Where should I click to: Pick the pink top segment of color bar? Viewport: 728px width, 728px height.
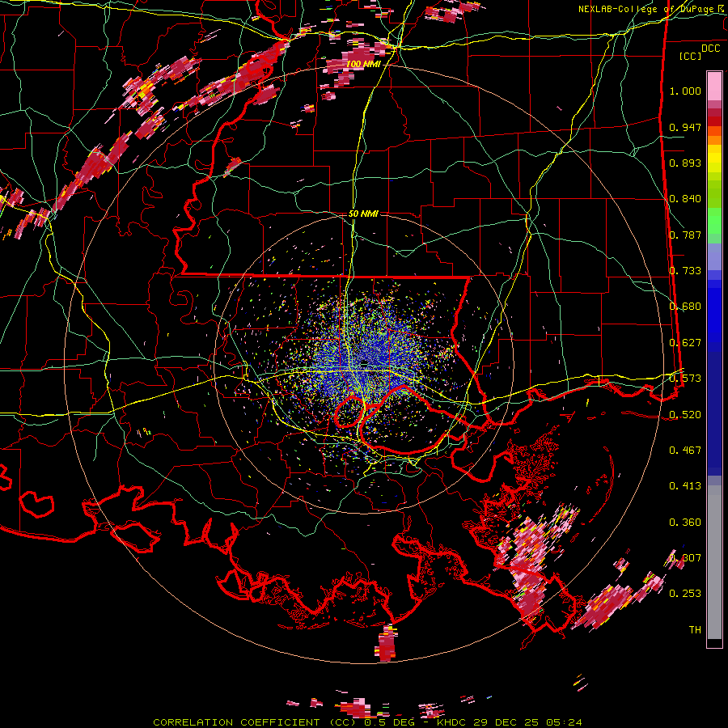(x=714, y=86)
